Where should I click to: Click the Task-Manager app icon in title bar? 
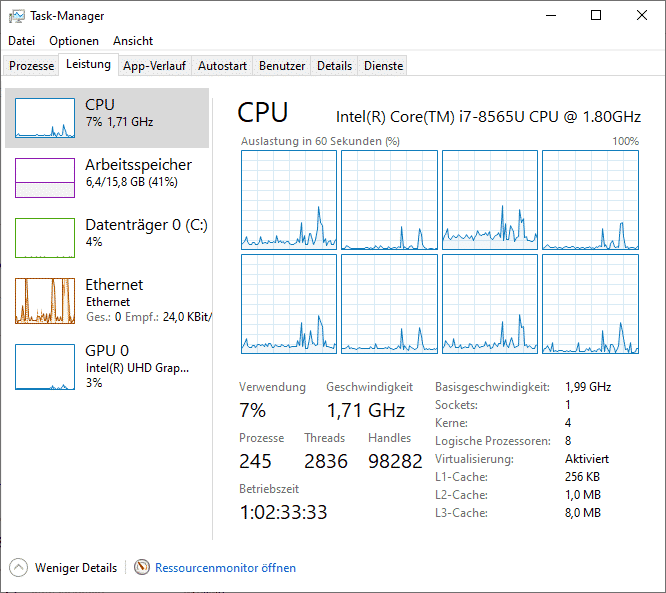coord(17,16)
